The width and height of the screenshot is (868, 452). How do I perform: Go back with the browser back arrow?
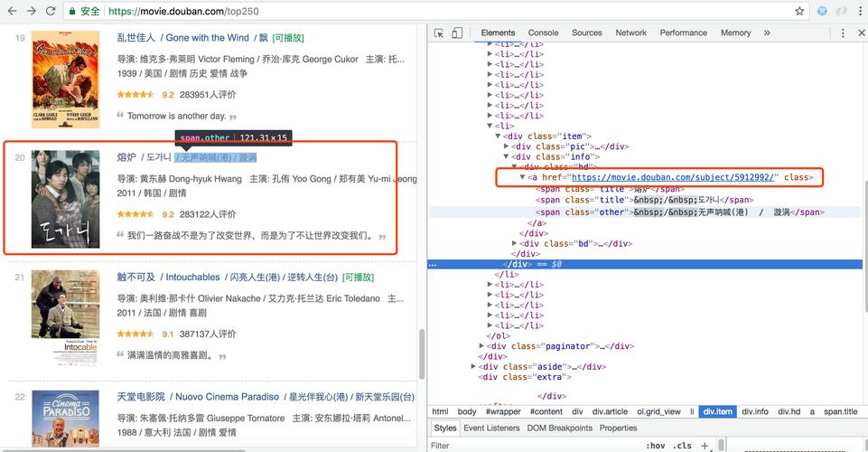(12, 11)
